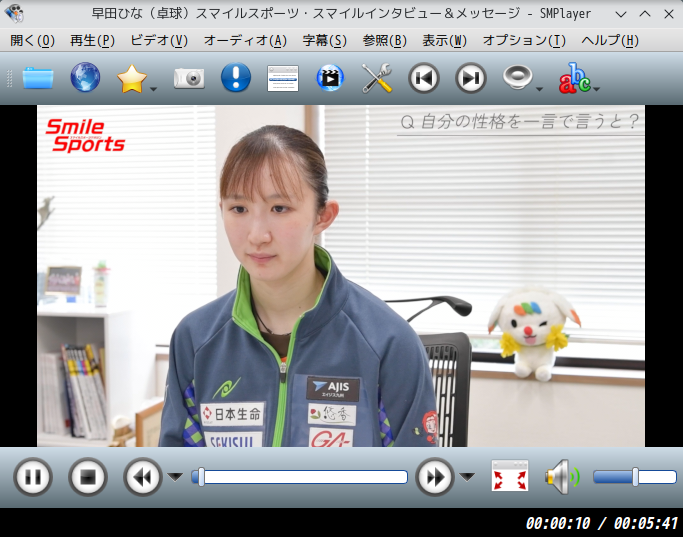Click the blue folder open-file icon
Screen dimensions: 683x537
point(38,78)
